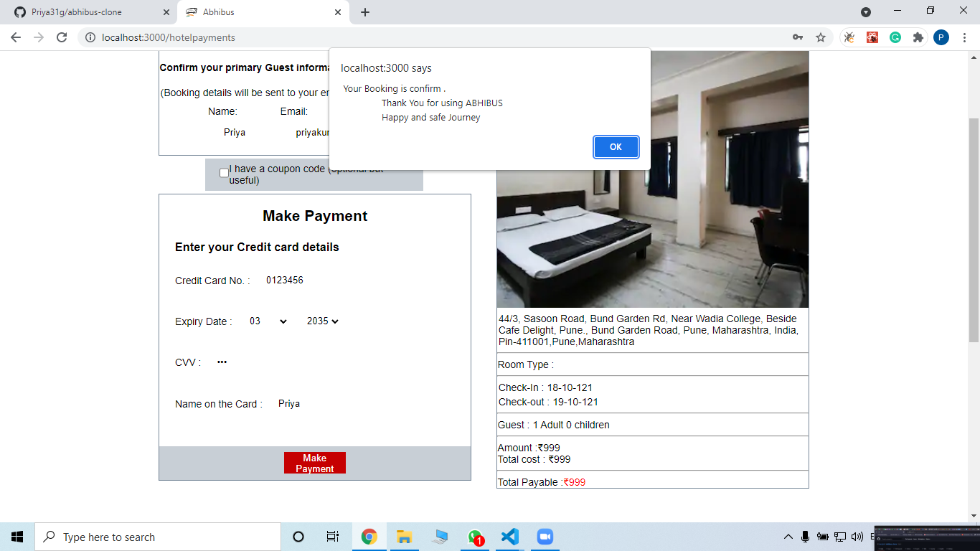Click the red extension icon in toolbar
980x551 pixels.
[872, 37]
